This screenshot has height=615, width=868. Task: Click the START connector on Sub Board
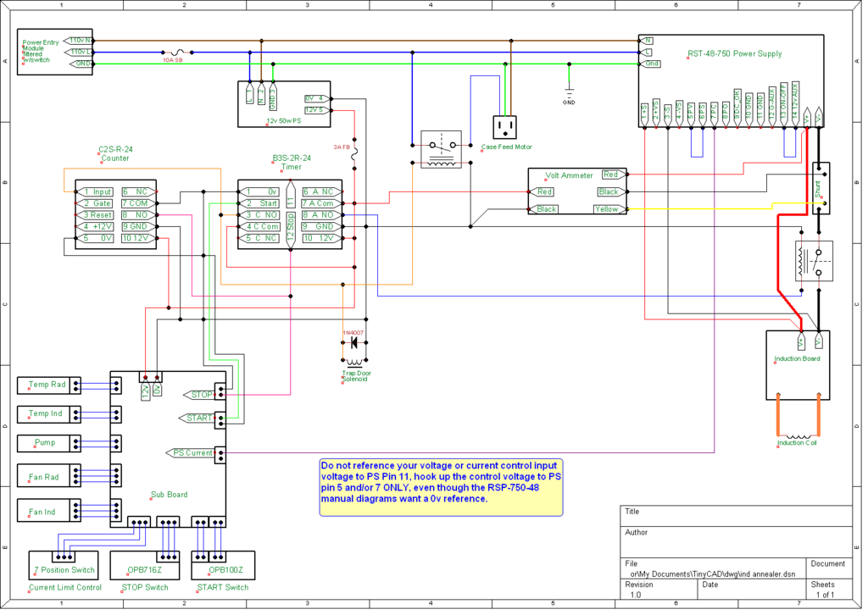[x=197, y=418]
